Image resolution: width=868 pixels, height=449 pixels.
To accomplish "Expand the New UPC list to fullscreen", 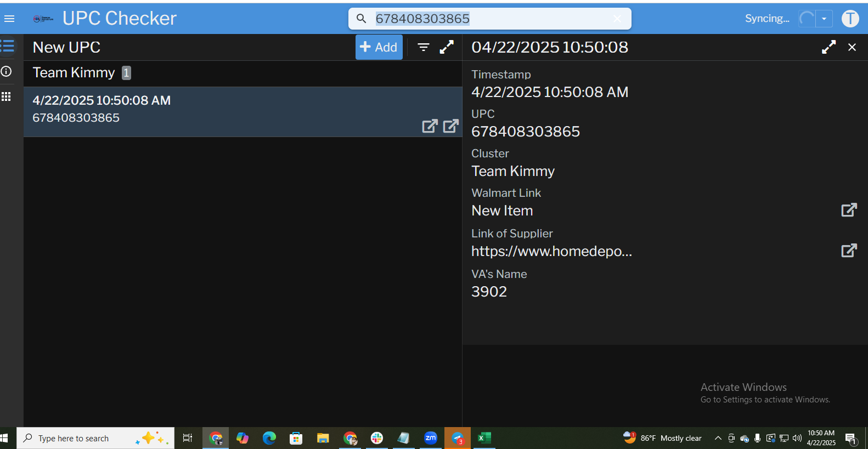I will click(447, 47).
